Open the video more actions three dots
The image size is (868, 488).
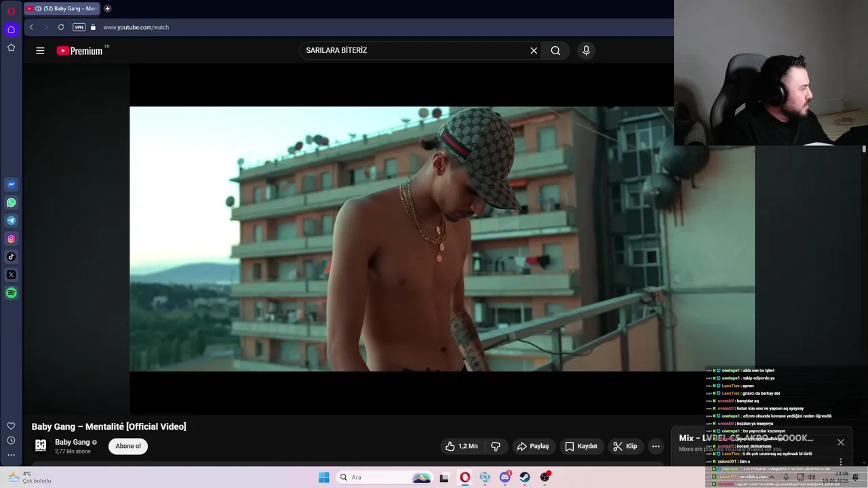coord(656,446)
